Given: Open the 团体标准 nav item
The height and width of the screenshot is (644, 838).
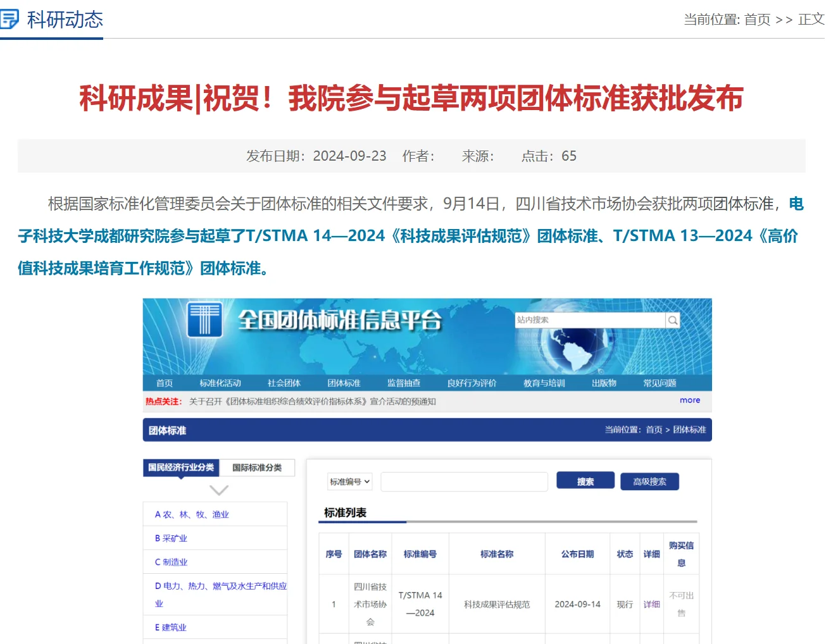Looking at the screenshot, I should pyautogui.click(x=344, y=383).
